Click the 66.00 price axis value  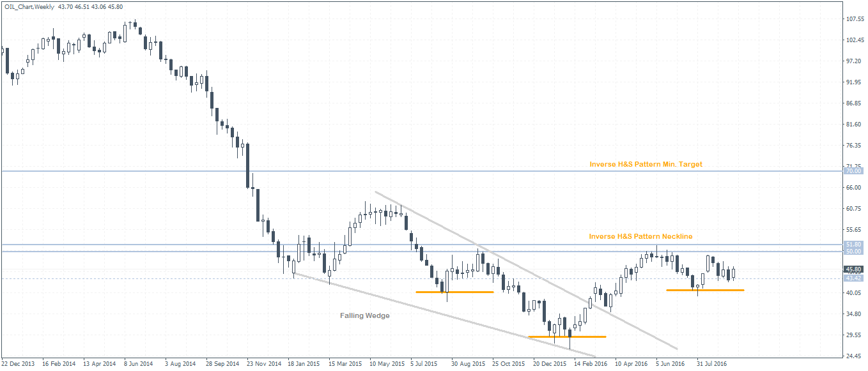point(854,188)
